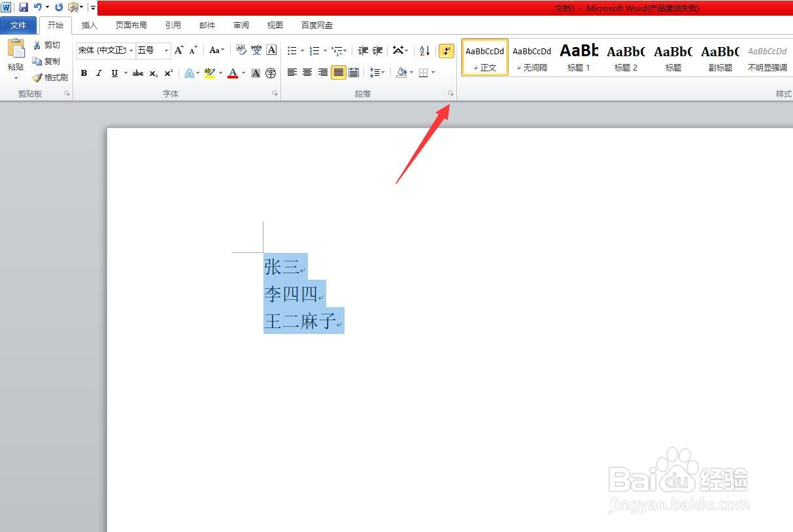Toggle bold formatting
The image size is (793, 532).
(84, 73)
